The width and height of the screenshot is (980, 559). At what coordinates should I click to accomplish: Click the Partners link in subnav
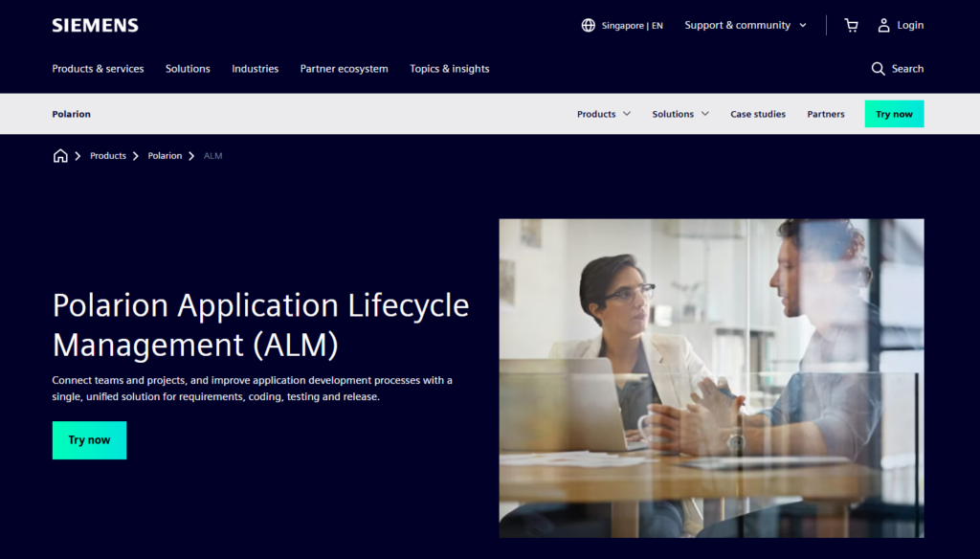tap(826, 114)
